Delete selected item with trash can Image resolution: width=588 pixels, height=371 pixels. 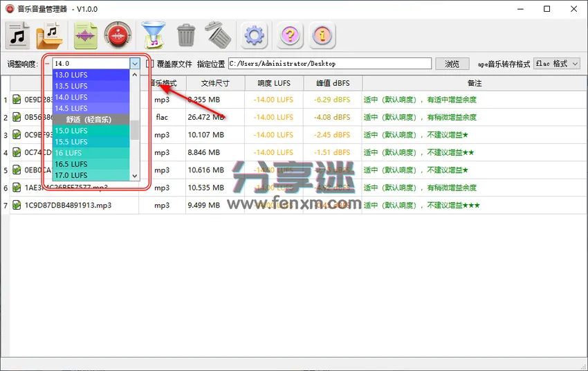(186, 35)
